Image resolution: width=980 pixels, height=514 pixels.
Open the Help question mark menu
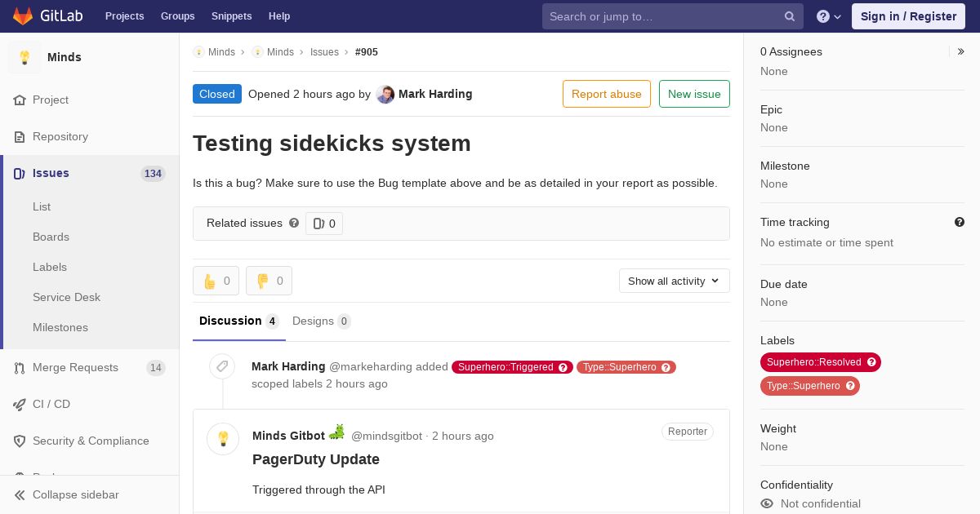[x=829, y=16]
